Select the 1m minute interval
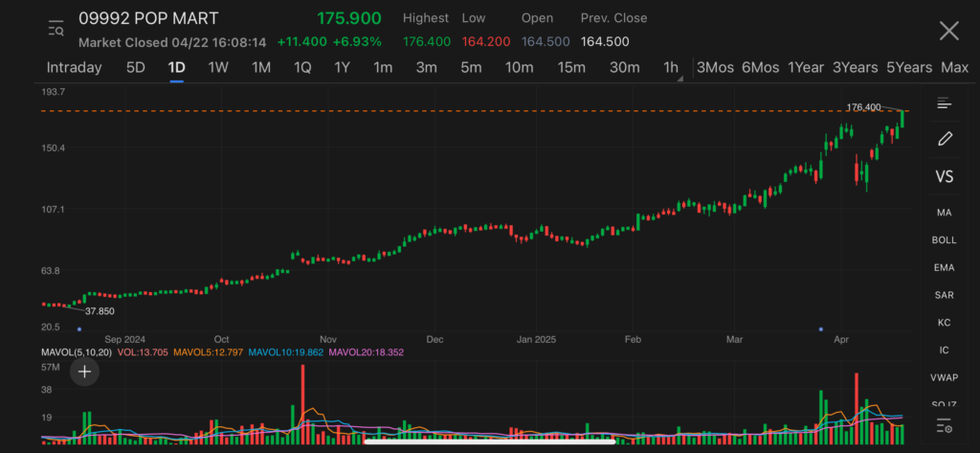Image resolution: width=980 pixels, height=453 pixels. (x=383, y=68)
